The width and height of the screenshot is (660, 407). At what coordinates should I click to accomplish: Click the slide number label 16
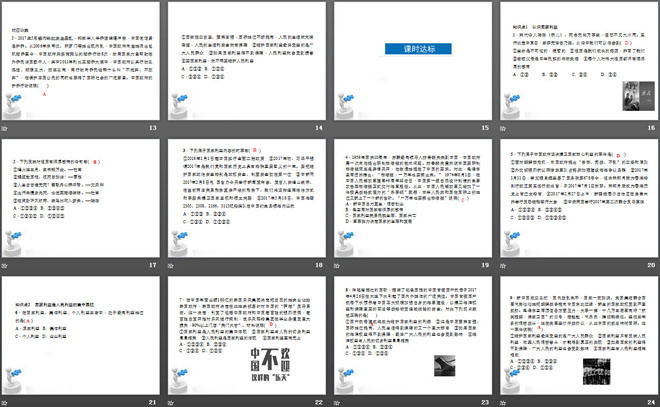pyautogui.click(x=651, y=128)
